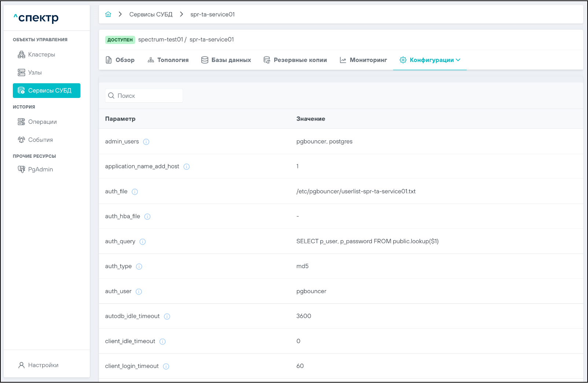Click info icon beside auth_query parameter
Screen dimensions: 588x383
point(143,242)
